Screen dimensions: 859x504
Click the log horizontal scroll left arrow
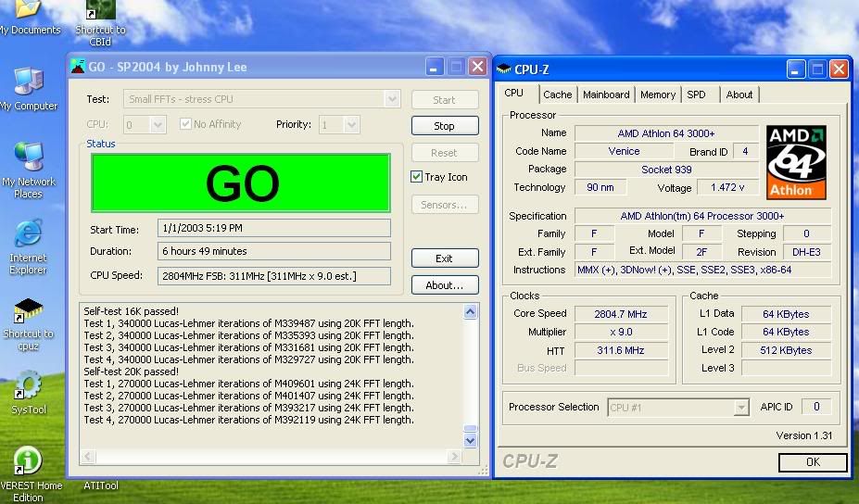click(x=88, y=456)
